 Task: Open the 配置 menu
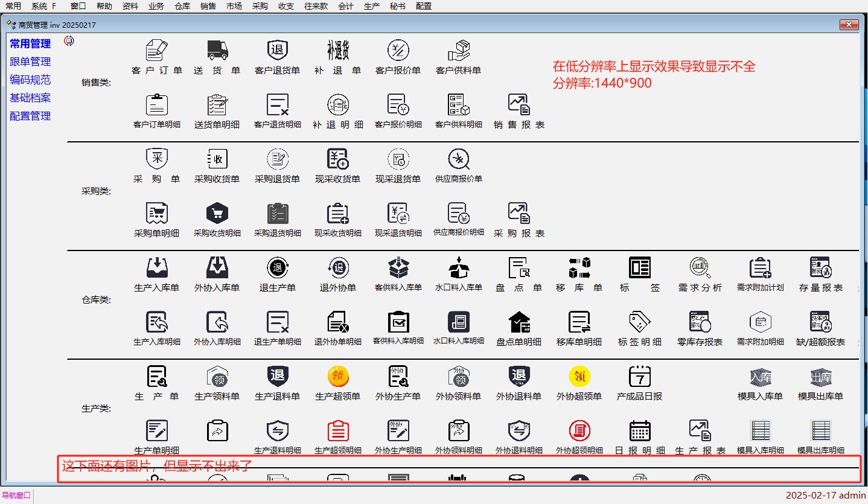[x=424, y=6]
